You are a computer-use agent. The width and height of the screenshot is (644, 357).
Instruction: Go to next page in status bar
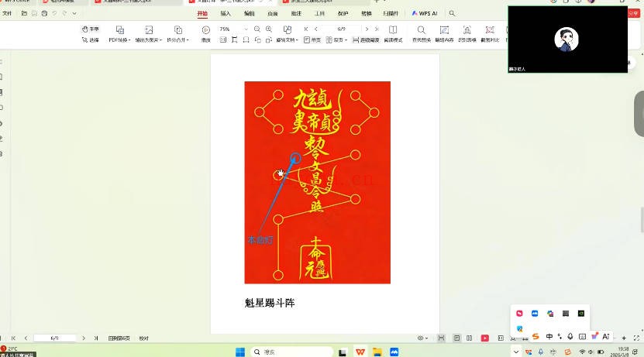click(x=84, y=338)
